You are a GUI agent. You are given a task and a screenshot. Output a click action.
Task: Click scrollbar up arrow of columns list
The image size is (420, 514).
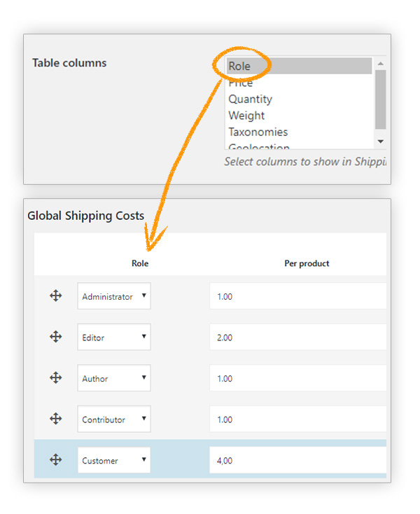(x=381, y=63)
